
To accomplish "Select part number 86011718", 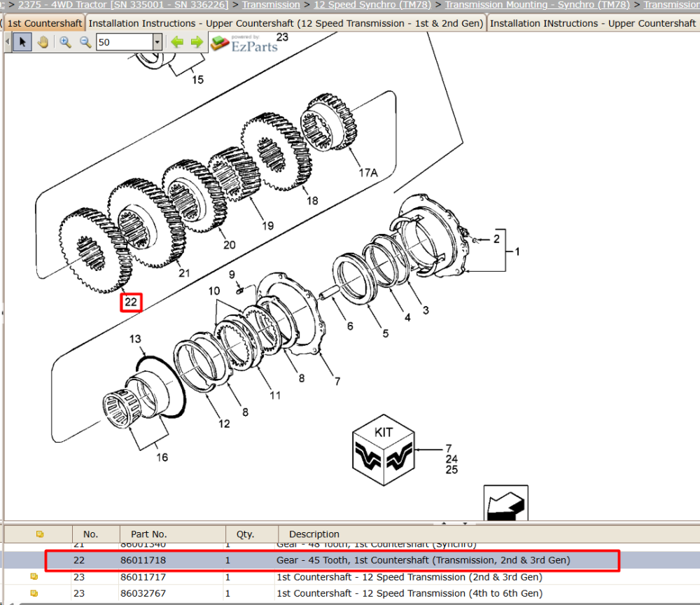I will tap(143, 560).
